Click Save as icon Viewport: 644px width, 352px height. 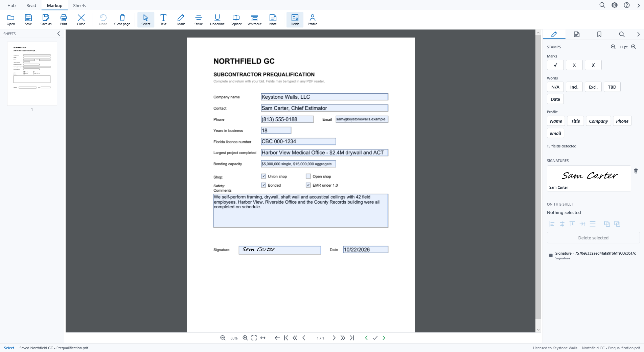[46, 20]
